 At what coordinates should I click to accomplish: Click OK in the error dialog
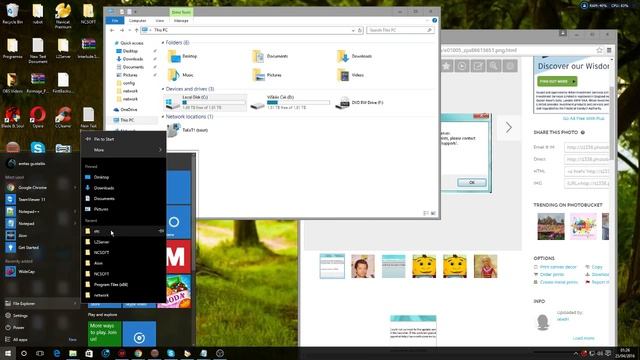pyautogui.click(x=471, y=182)
